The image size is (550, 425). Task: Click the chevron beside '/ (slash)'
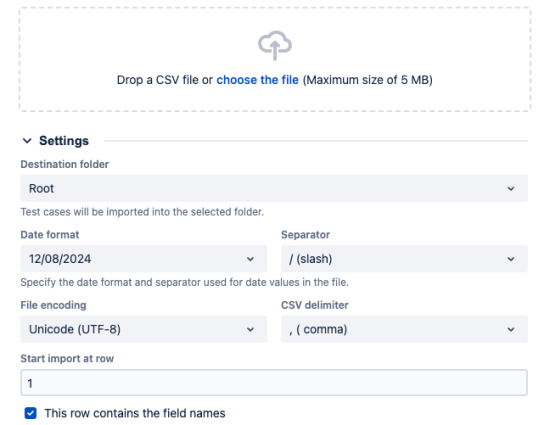click(x=511, y=259)
